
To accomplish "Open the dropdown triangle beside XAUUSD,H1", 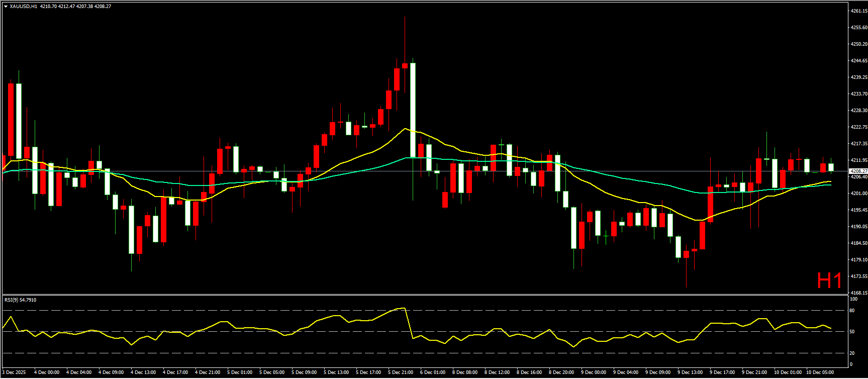I will coord(6,7).
